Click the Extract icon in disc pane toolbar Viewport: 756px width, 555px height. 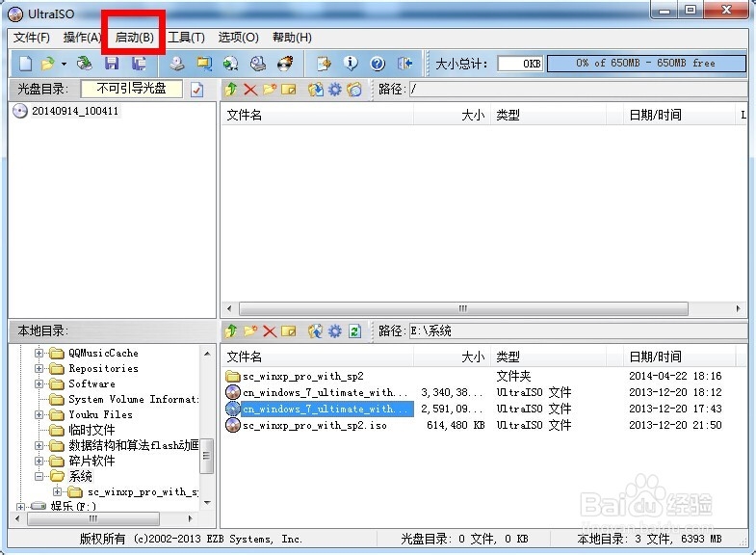coord(315,90)
